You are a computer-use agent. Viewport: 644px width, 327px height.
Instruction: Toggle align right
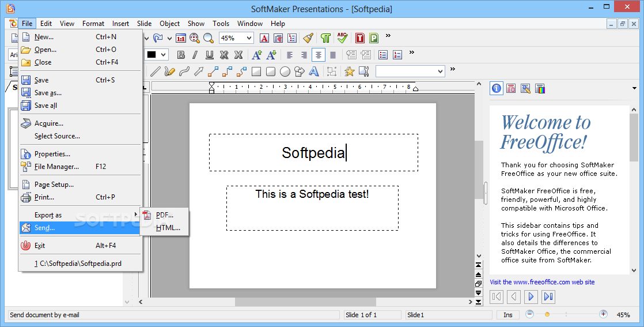click(x=304, y=55)
